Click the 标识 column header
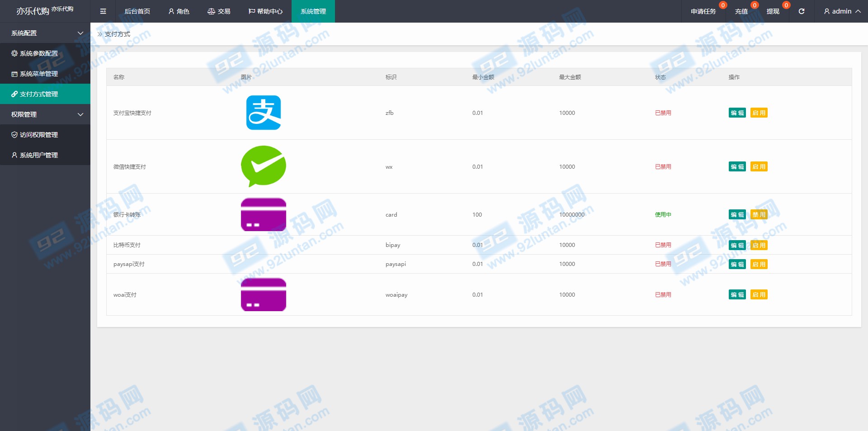This screenshot has width=868, height=431. point(391,77)
